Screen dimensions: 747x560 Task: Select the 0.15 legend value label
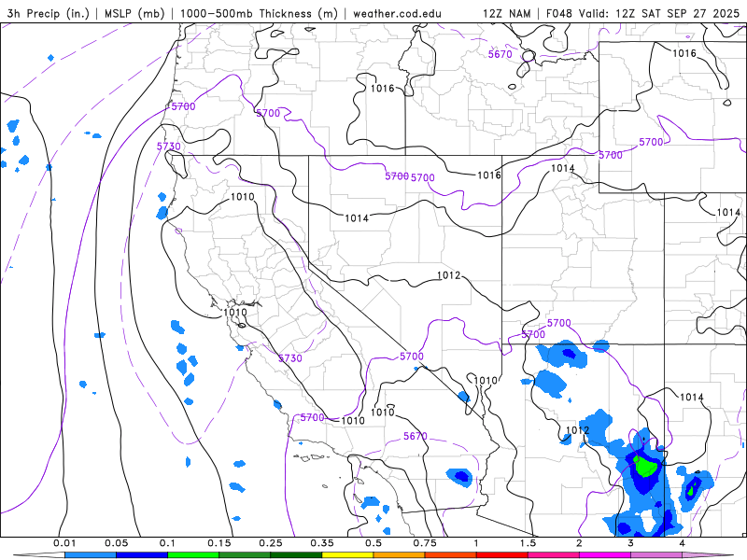click(219, 543)
